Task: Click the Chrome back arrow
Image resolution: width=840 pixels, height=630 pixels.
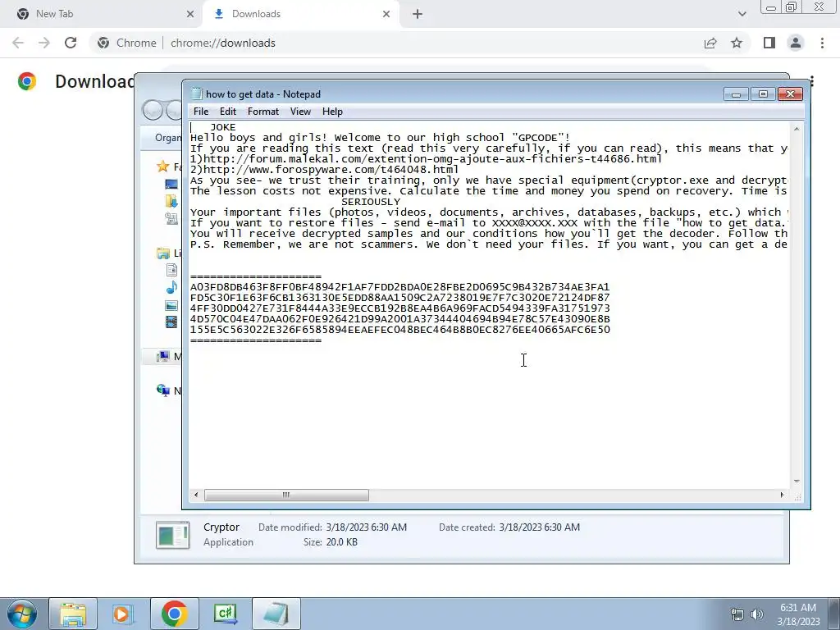Action: click(18, 43)
